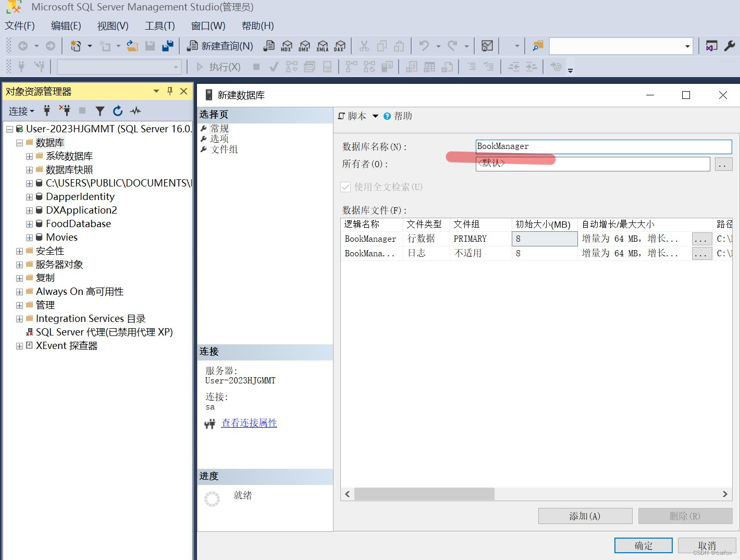This screenshot has width=740, height=560.
Task: Expand the DXApplication2 database
Action: (29, 210)
